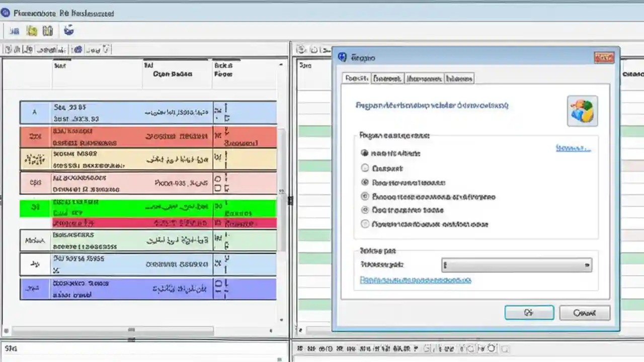Viewport: 644px width, 362px height.
Task: Enable the last radio option in the settings group
Action: click(x=365, y=224)
